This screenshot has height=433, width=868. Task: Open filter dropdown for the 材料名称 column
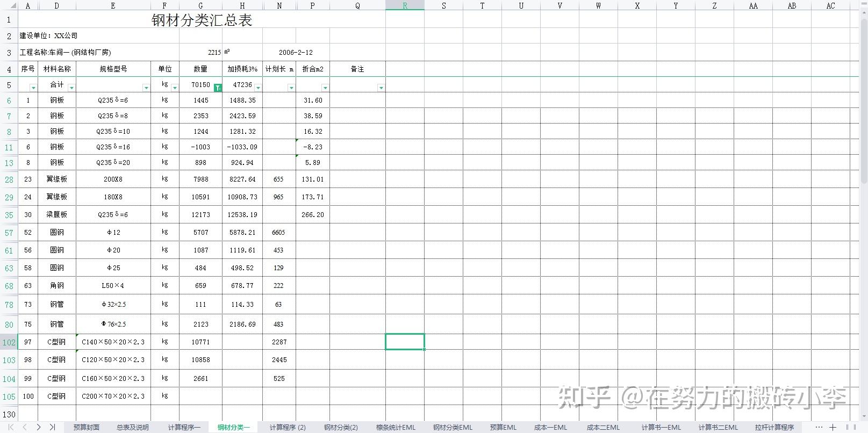71,88
